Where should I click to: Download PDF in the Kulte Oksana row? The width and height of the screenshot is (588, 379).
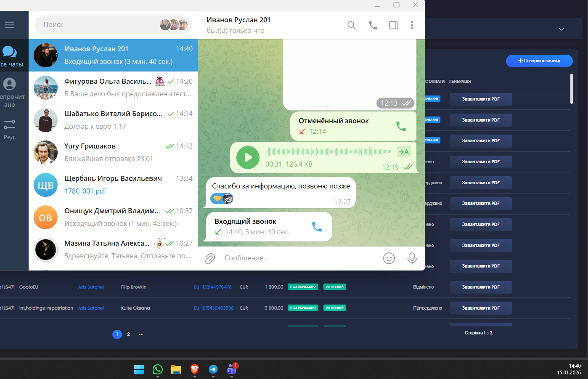click(x=481, y=308)
